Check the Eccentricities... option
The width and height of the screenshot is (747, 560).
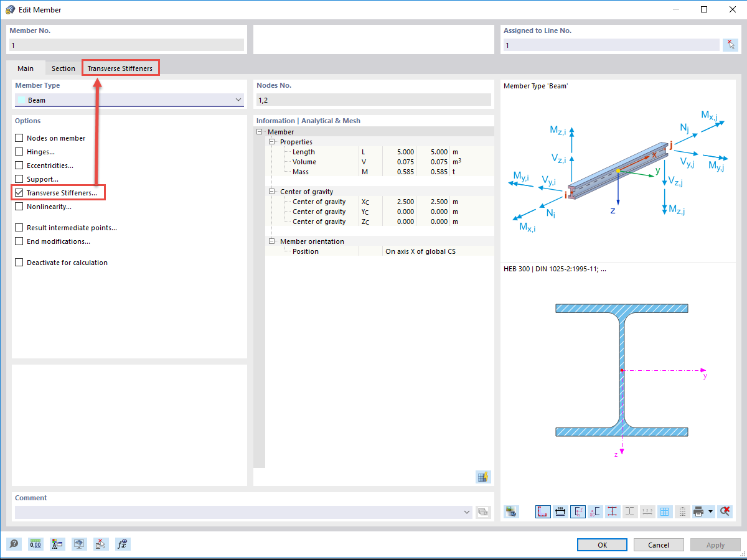pyautogui.click(x=19, y=166)
